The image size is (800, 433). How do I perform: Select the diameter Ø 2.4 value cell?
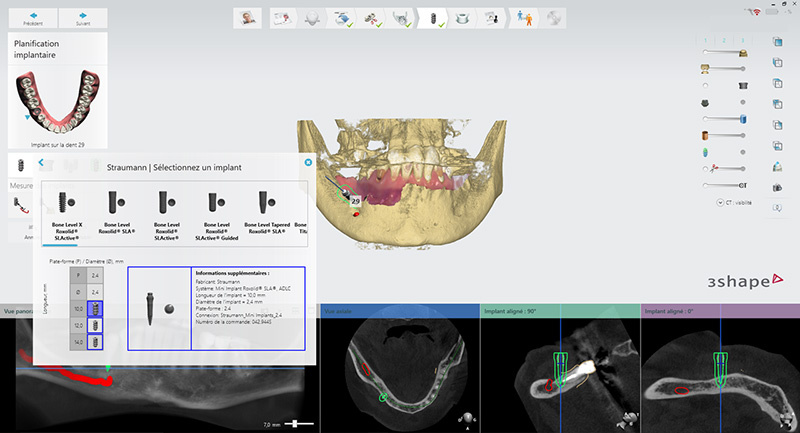click(x=95, y=292)
